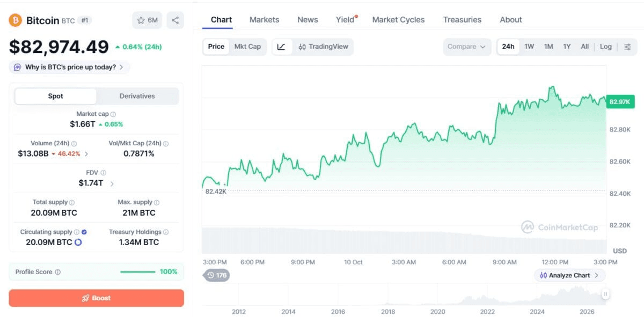644x317 pixels.
Task: Select the Spot toggle
Action: click(56, 97)
